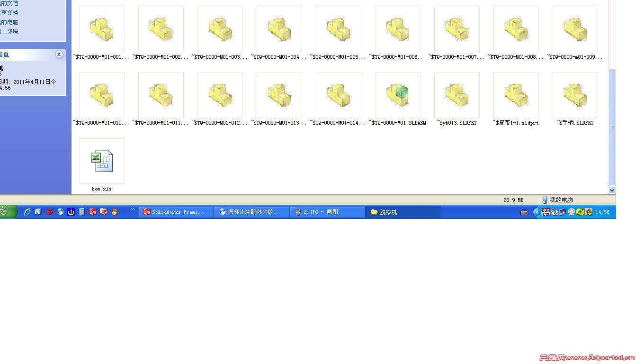Screen dimensions: 644x364
Task: Click the taskbar clock 14:56
Action: 602,212
